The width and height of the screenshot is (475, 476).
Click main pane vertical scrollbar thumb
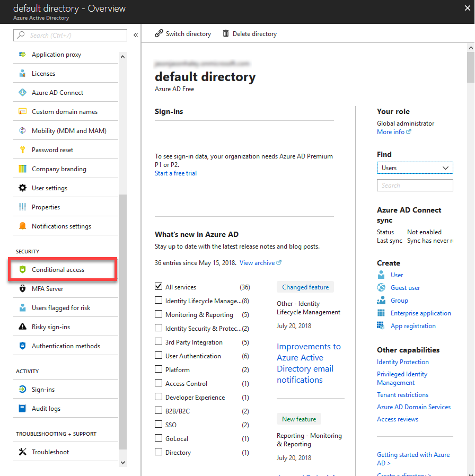471,67
